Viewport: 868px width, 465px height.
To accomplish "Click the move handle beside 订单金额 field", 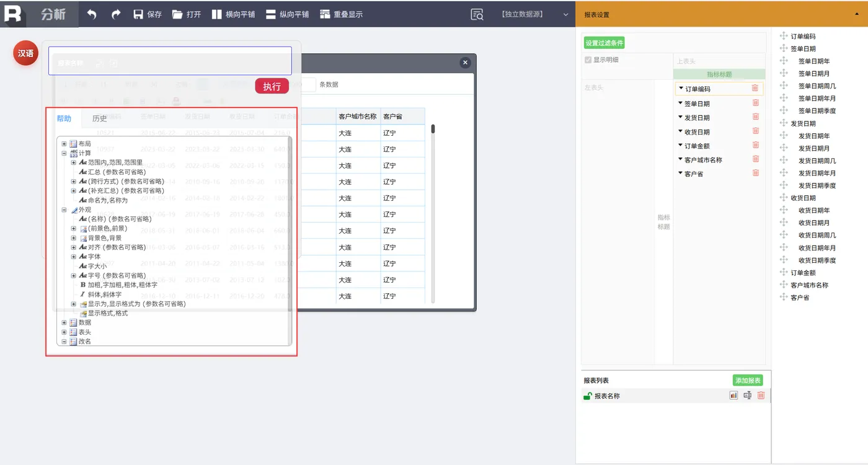I will 784,272.
